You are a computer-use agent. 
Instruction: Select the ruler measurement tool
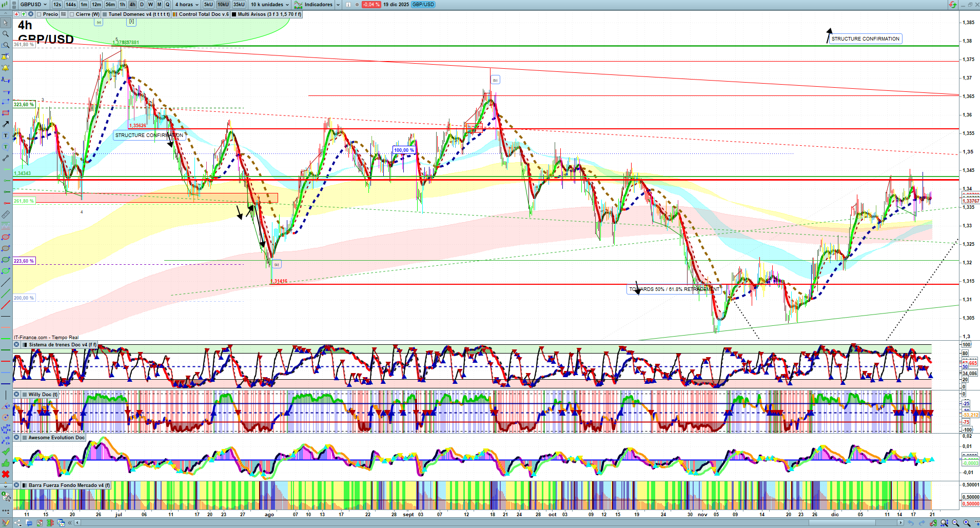coord(6,214)
